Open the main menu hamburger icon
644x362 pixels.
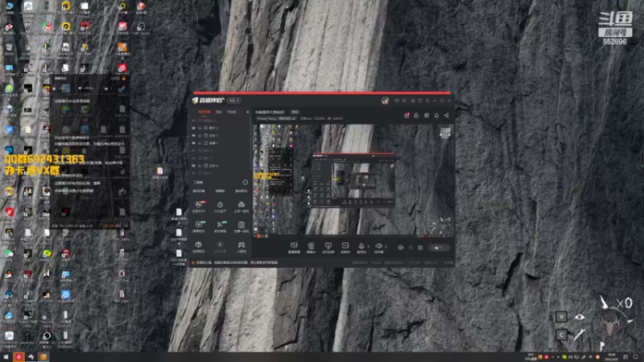click(427, 101)
